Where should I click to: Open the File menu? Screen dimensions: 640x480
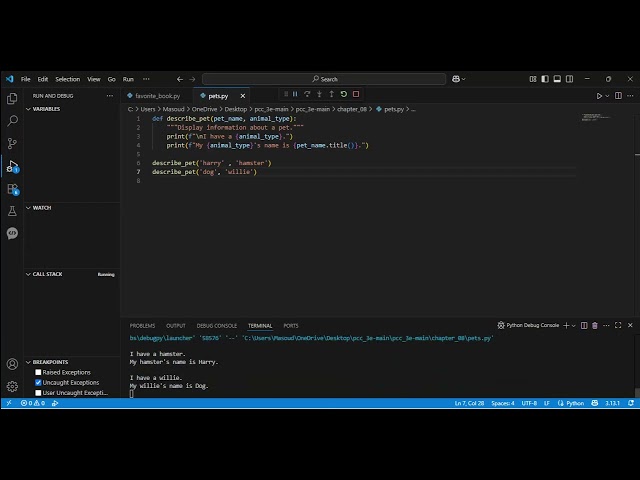click(26, 79)
